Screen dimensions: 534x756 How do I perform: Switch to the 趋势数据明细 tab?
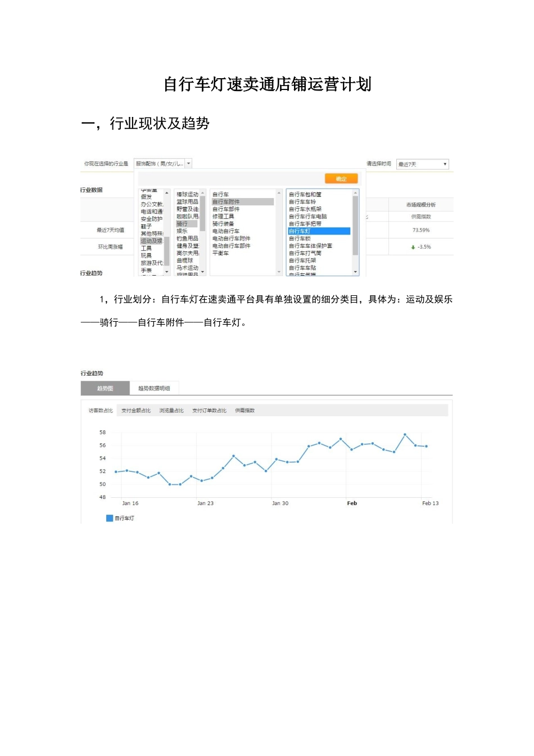point(154,388)
